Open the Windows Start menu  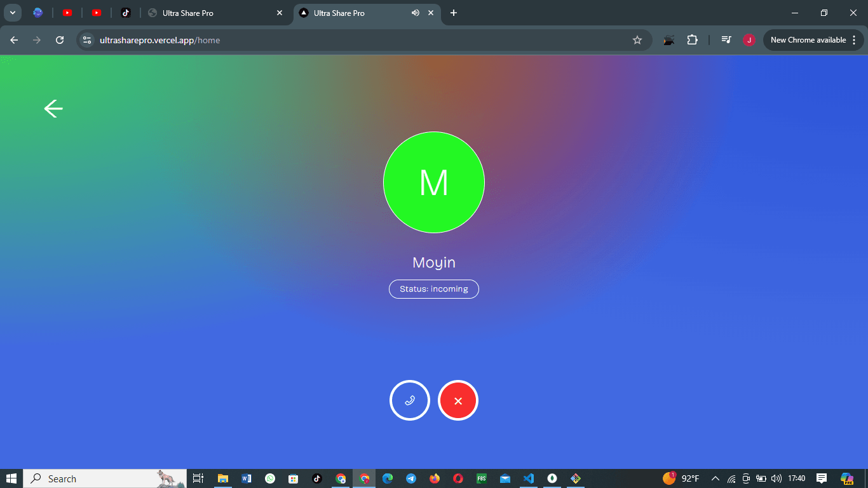(11, 478)
